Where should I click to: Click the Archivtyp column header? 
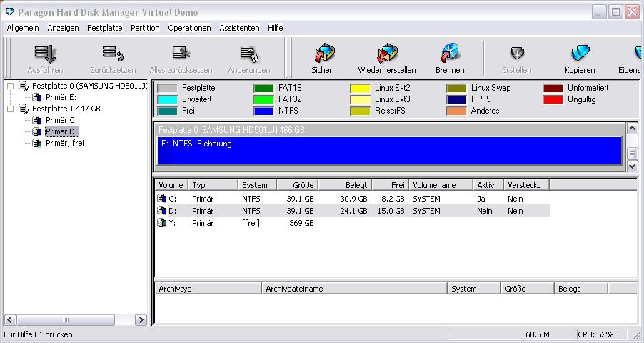coord(208,289)
